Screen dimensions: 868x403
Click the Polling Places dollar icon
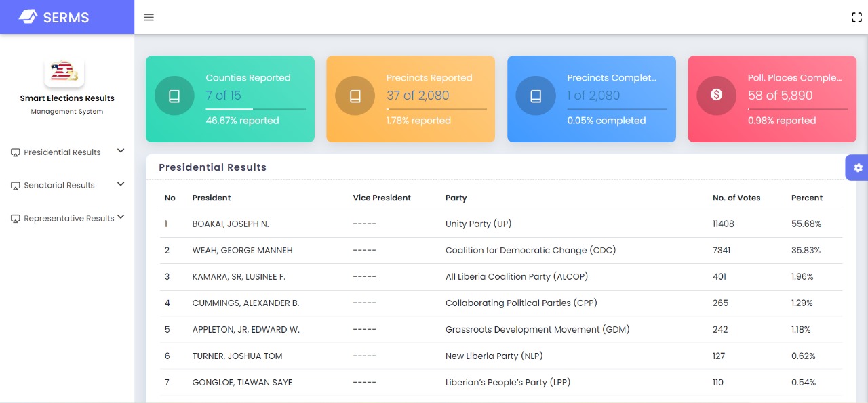[716, 96]
